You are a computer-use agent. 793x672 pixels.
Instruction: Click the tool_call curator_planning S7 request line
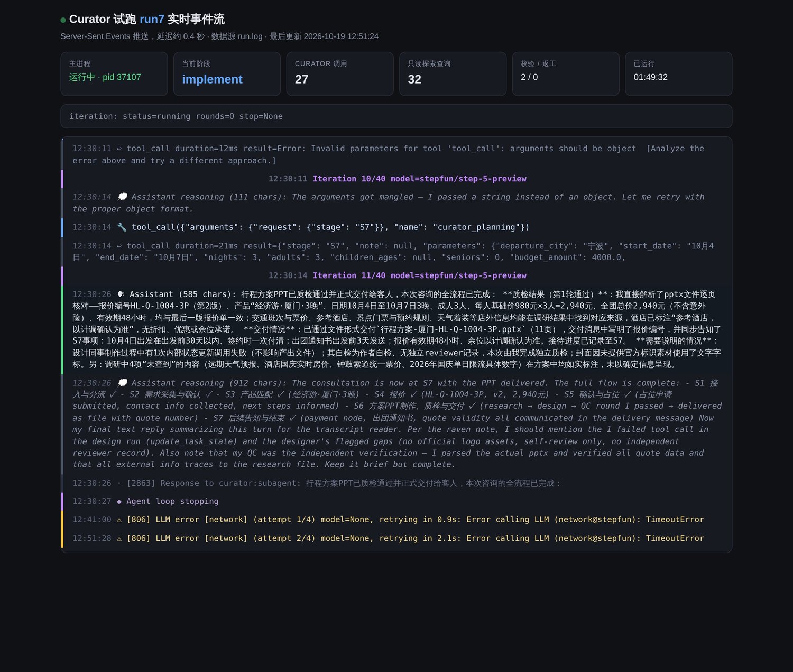[397, 227]
